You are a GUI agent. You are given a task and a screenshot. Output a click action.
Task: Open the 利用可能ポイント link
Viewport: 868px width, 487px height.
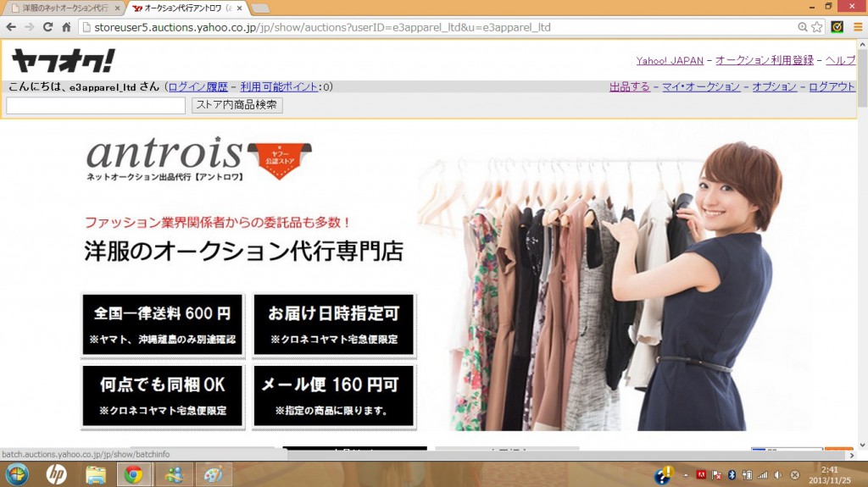point(279,87)
